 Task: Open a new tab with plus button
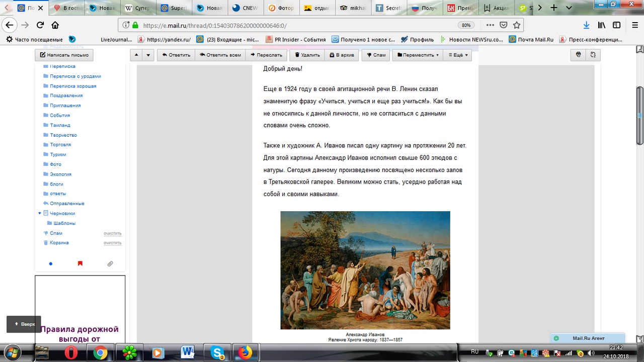[x=554, y=8]
